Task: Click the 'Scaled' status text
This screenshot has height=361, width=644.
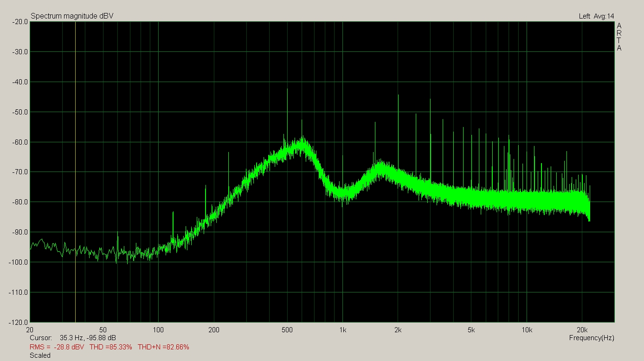Action: [40, 355]
